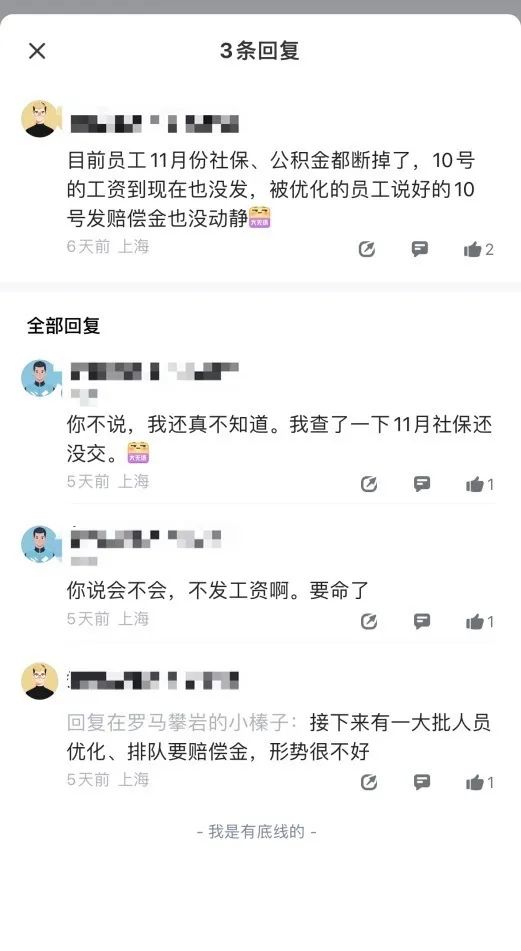Image resolution: width=521 pixels, height=951 pixels.
Task: Open yellow avatar beside 形势很不好 reply
Action: (x=40, y=680)
